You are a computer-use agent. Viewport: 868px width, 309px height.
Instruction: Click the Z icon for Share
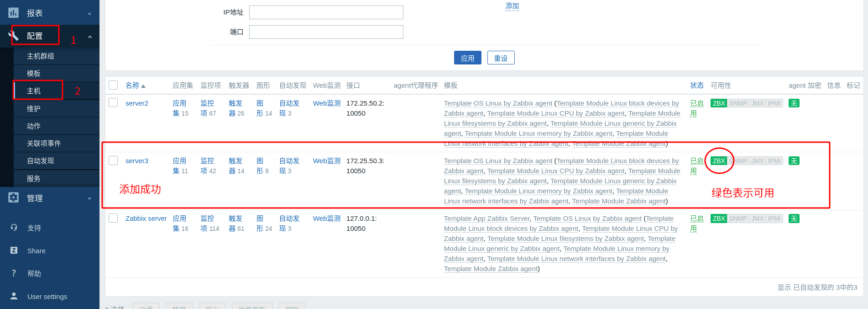[14, 250]
